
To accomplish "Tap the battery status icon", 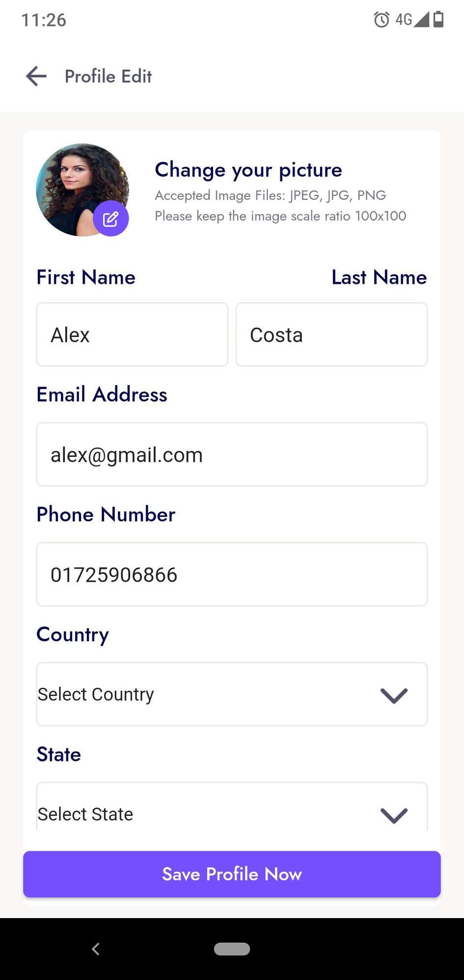I will 439,20.
